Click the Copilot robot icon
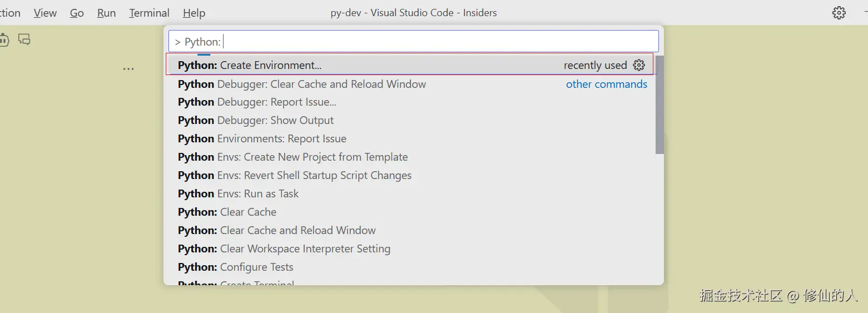Screen dimensions: 868x313 click(4, 40)
